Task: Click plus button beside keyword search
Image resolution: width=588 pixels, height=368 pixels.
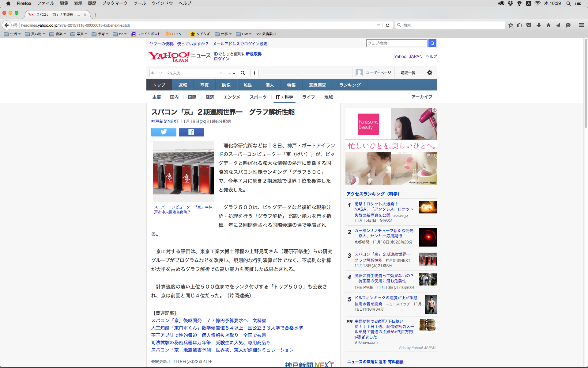Action: click(x=254, y=73)
